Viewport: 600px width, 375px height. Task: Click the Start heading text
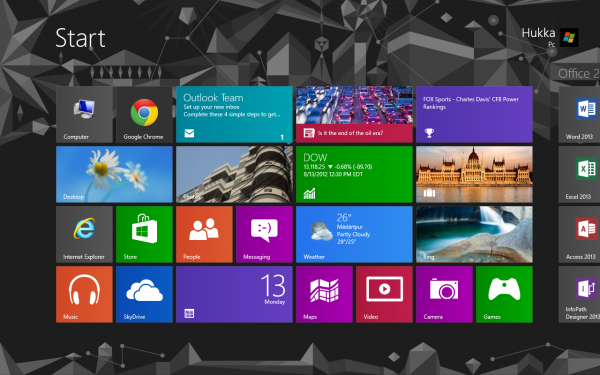(x=80, y=38)
